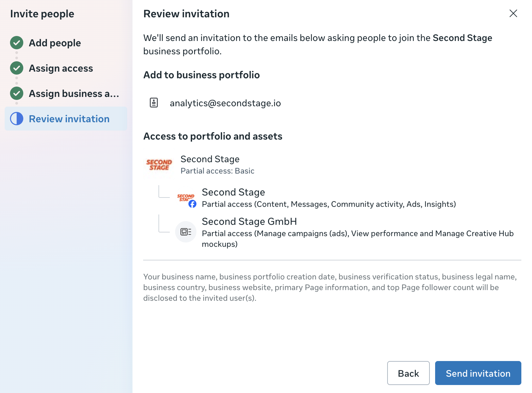
Task: Select the analytics@secondstage.io email address
Action: 225,103
